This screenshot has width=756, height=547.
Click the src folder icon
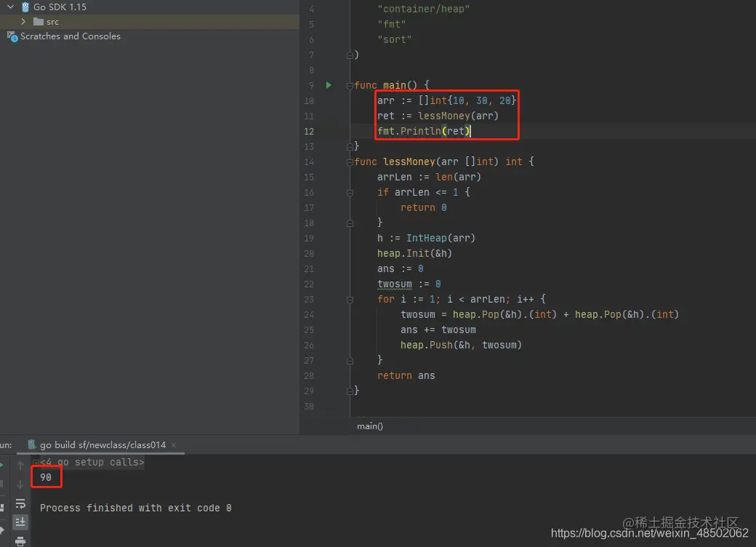coord(39,22)
